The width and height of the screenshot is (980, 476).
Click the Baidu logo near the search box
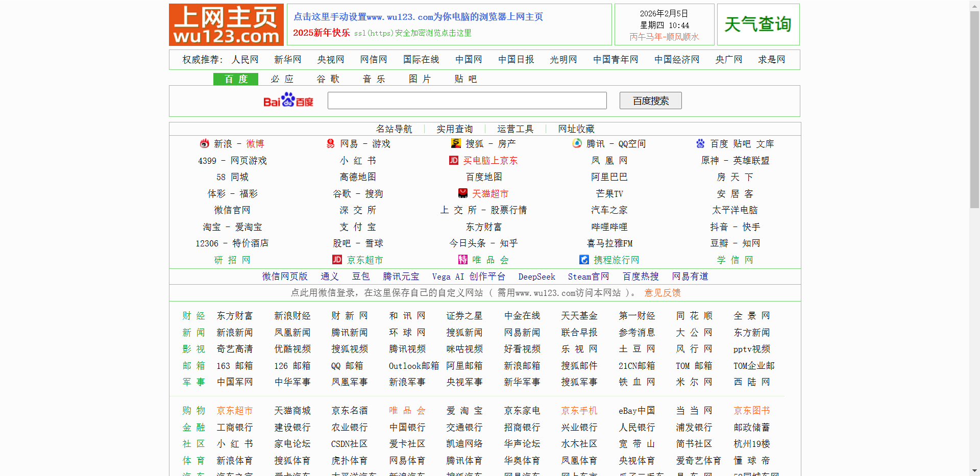288,100
